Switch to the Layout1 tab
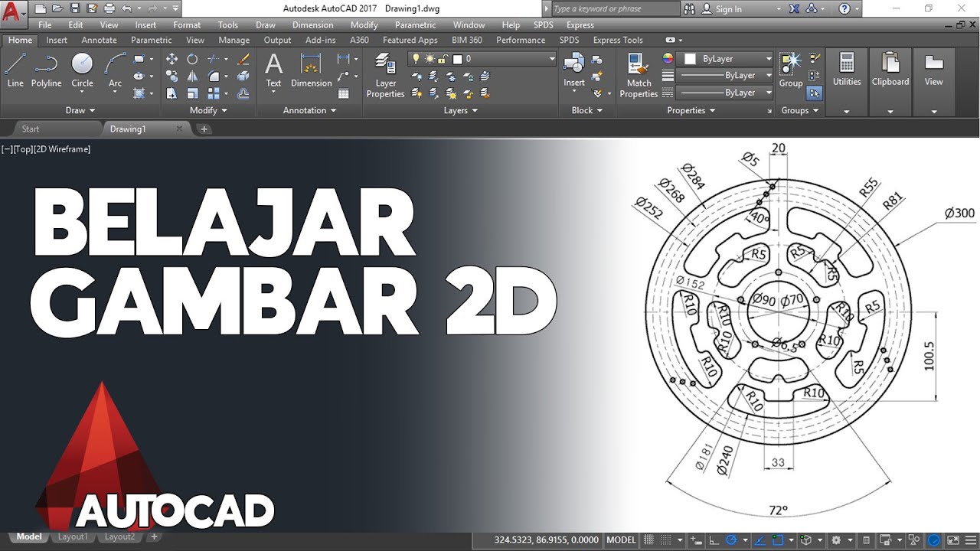 point(73,537)
